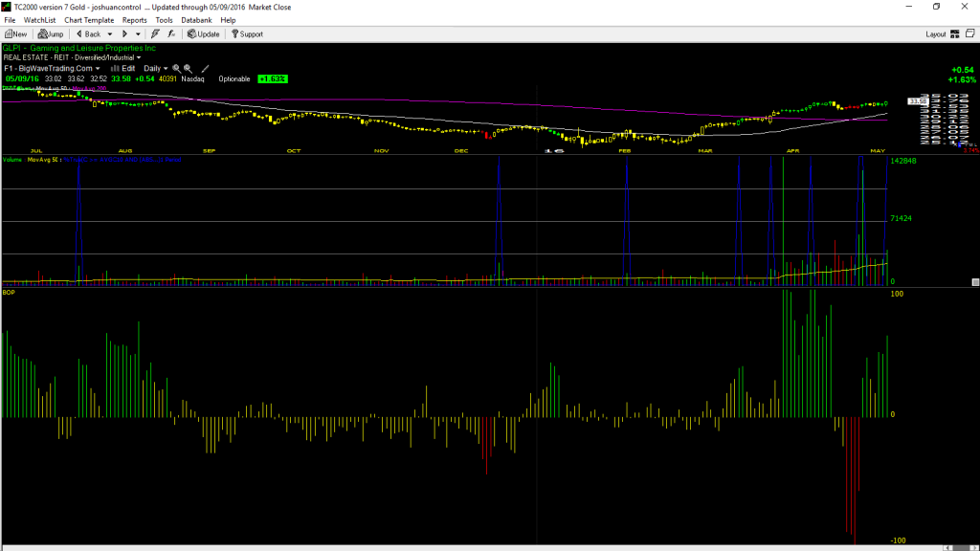This screenshot has width=980, height=551.
Task: Click the lightning bolt toolbar icon
Action: coord(155,34)
